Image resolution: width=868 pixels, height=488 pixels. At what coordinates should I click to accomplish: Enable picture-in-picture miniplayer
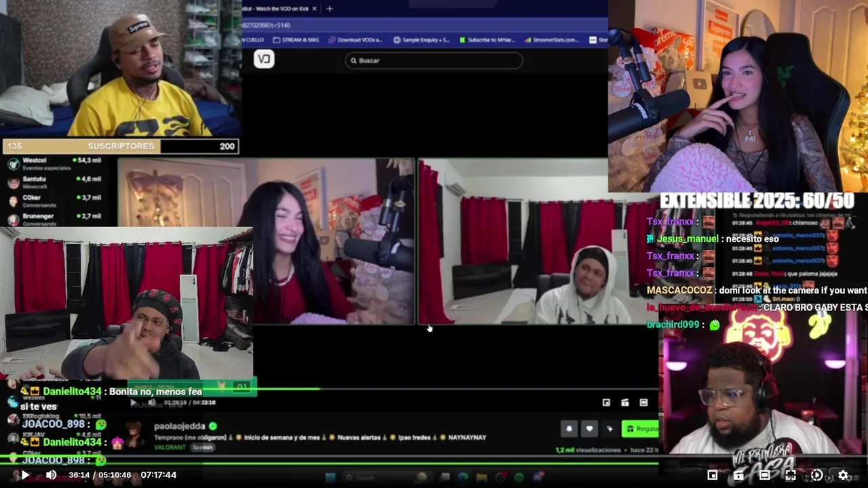point(712,475)
